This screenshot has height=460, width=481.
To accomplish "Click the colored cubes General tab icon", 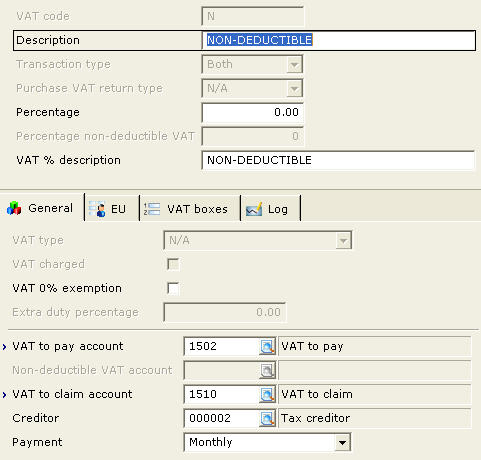I will (14, 209).
